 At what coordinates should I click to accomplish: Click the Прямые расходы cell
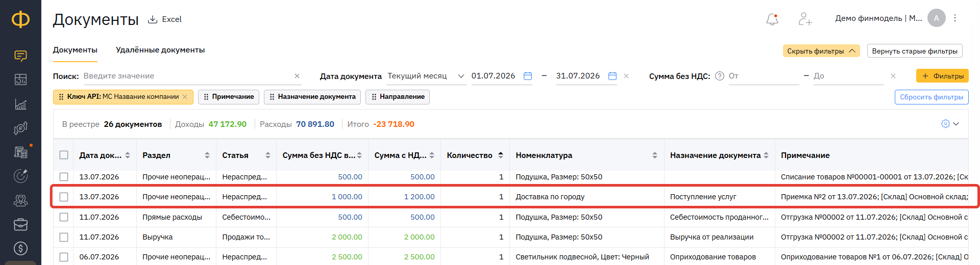point(172,217)
